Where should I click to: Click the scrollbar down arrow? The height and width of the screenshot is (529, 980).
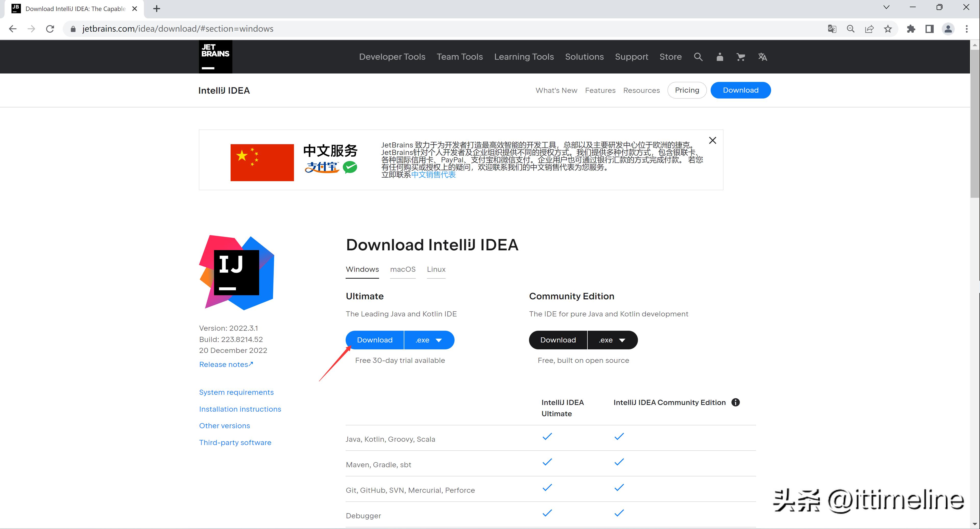(975, 524)
